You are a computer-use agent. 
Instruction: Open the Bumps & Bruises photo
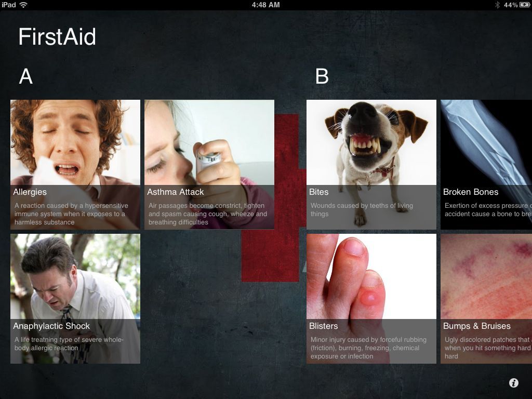[486, 276]
